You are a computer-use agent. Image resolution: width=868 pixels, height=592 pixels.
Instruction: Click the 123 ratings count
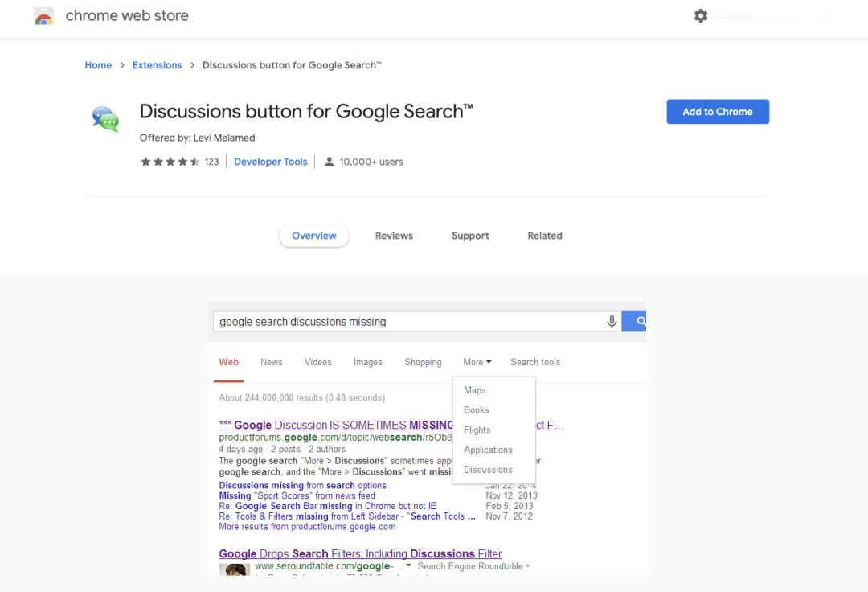click(211, 162)
